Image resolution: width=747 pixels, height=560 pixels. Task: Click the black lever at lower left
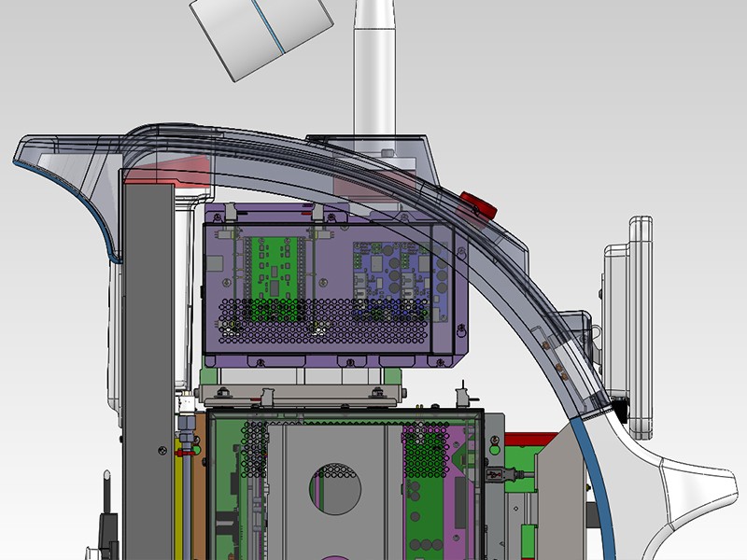coord(108,519)
